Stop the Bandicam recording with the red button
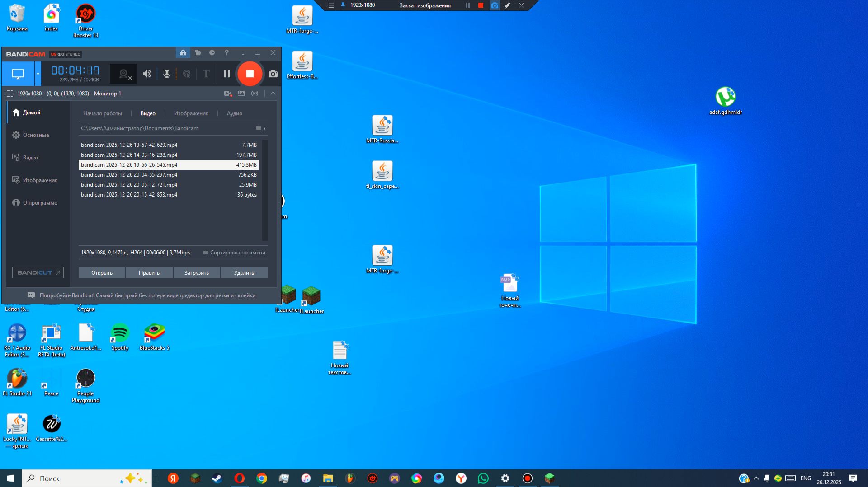 click(x=250, y=74)
